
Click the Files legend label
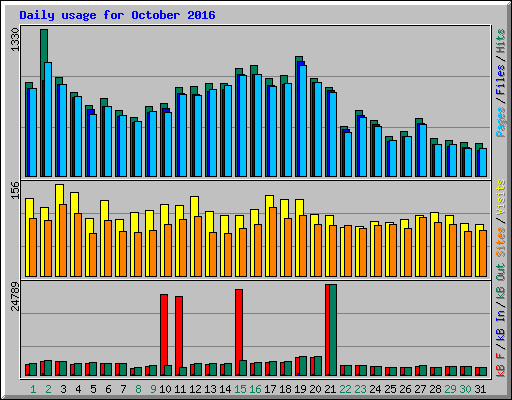501,80
